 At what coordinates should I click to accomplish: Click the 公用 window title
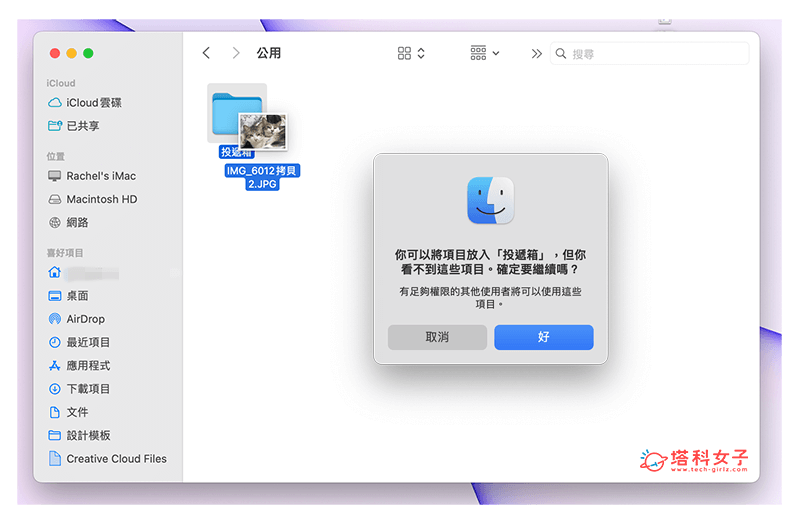click(x=269, y=53)
